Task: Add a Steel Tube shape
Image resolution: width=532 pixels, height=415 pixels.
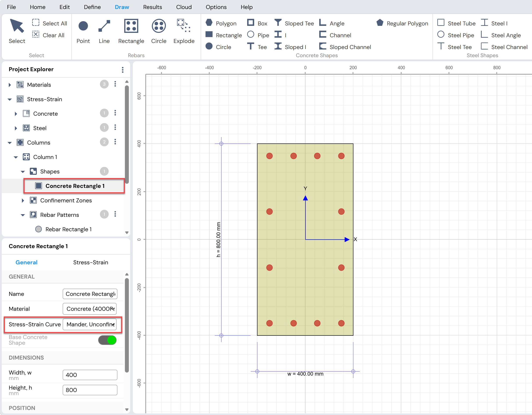Action: (456, 23)
